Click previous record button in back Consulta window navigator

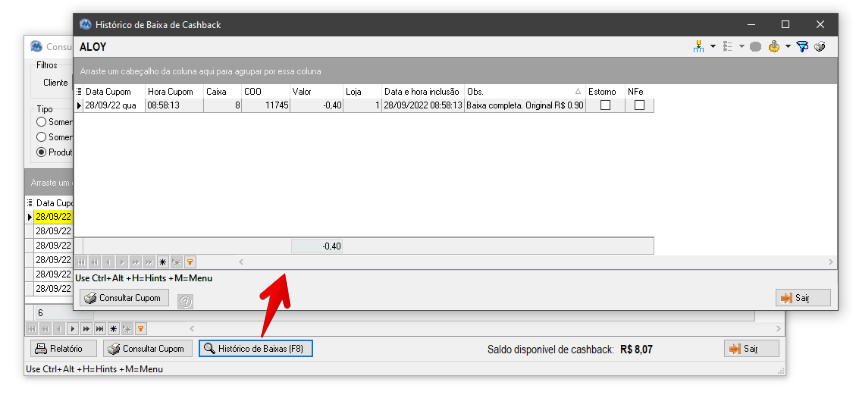[x=59, y=329]
